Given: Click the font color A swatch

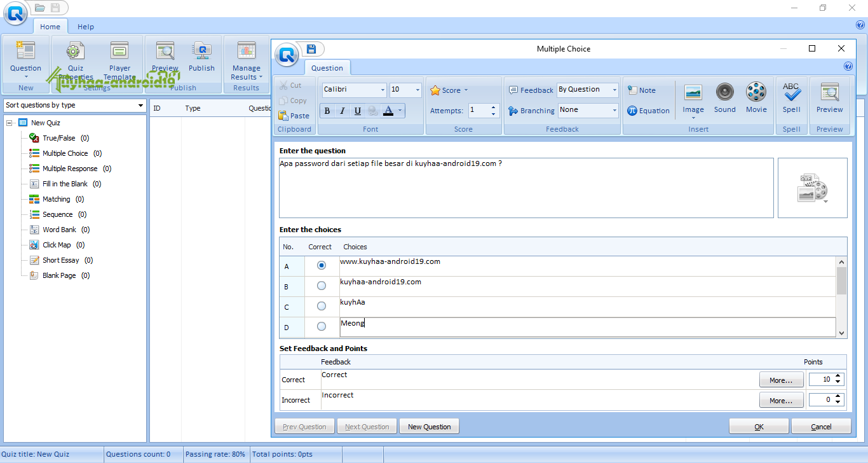Looking at the screenshot, I should [x=388, y=111].
